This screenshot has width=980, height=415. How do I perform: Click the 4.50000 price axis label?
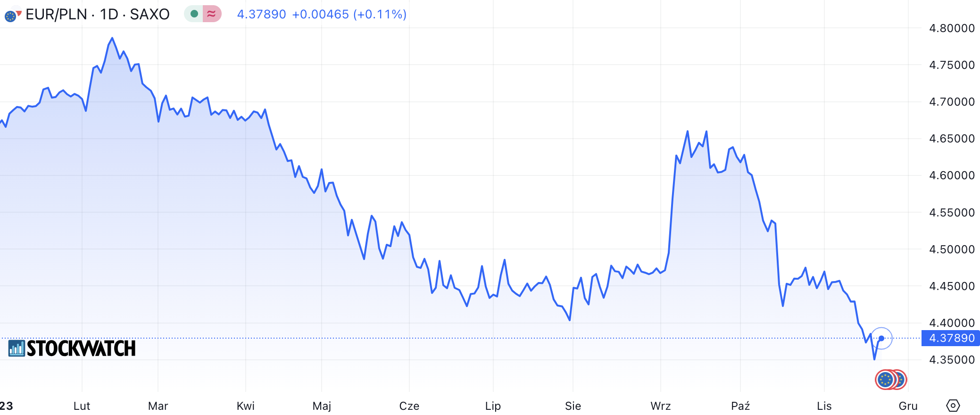pos(952,249)
